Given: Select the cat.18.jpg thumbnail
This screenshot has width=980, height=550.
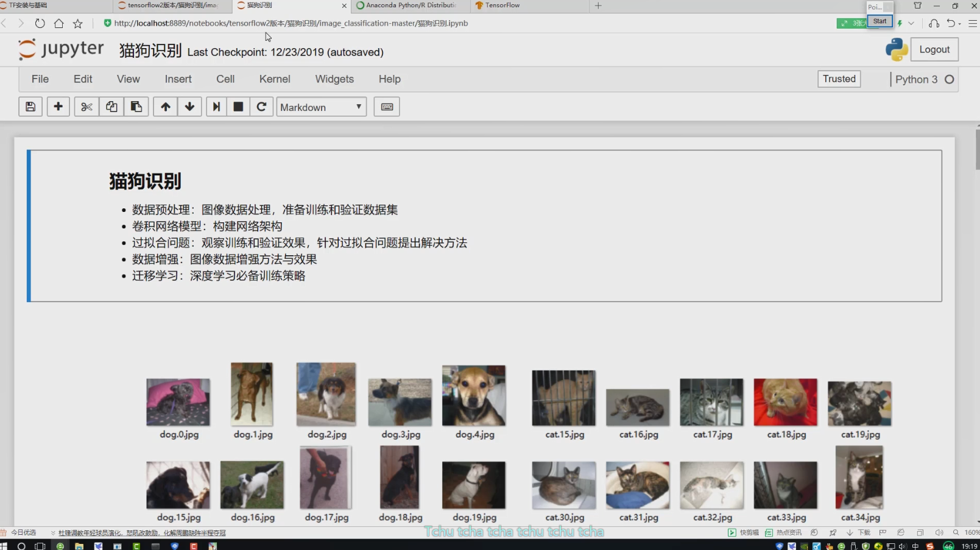Looking at the screenshot, I should tap(785, 402).
